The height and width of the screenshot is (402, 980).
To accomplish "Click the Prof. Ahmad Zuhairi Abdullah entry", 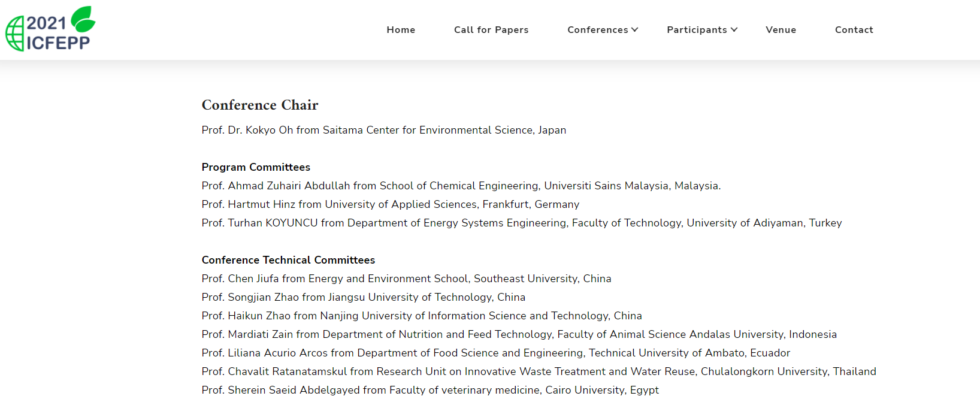I will pyautogui.click(x=461, y=186).
